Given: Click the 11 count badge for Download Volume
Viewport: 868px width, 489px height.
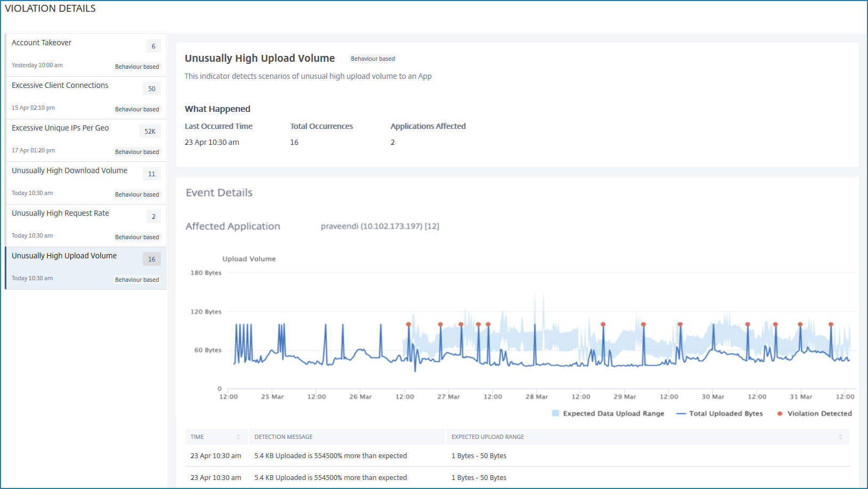Looking at the screenshot, I should pos(152,174).
